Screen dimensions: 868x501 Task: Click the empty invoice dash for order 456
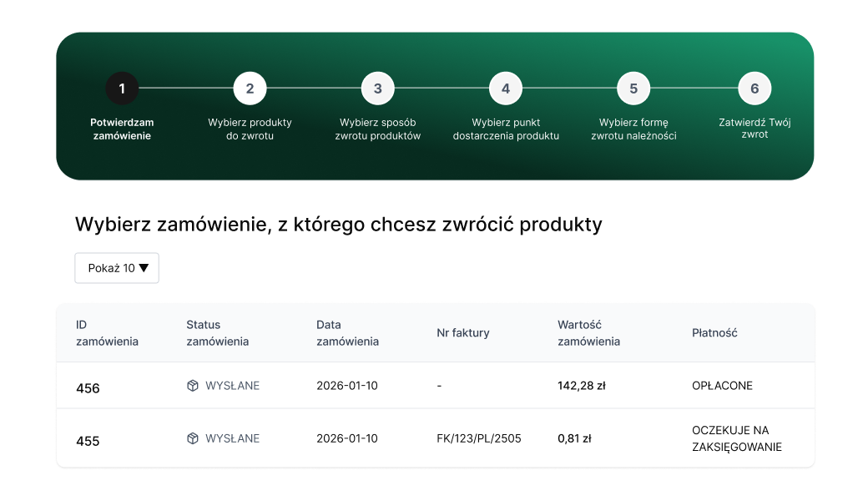pos(440,386)
